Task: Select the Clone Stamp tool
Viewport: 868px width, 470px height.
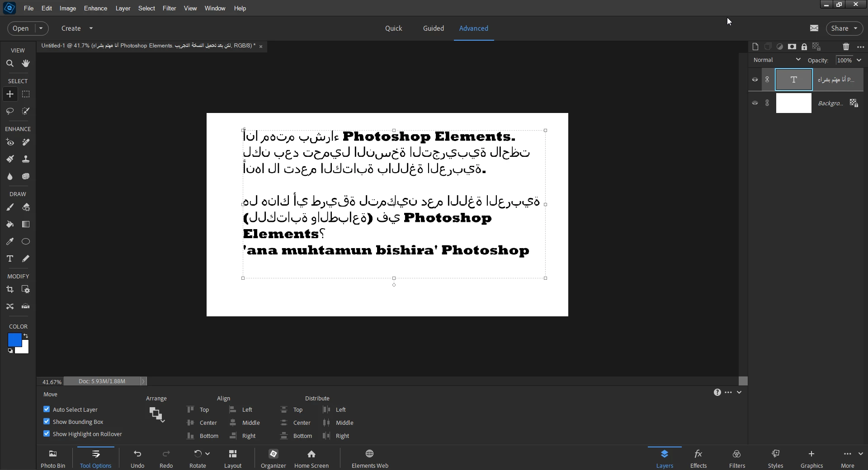Action: click(x=26, y=159)
